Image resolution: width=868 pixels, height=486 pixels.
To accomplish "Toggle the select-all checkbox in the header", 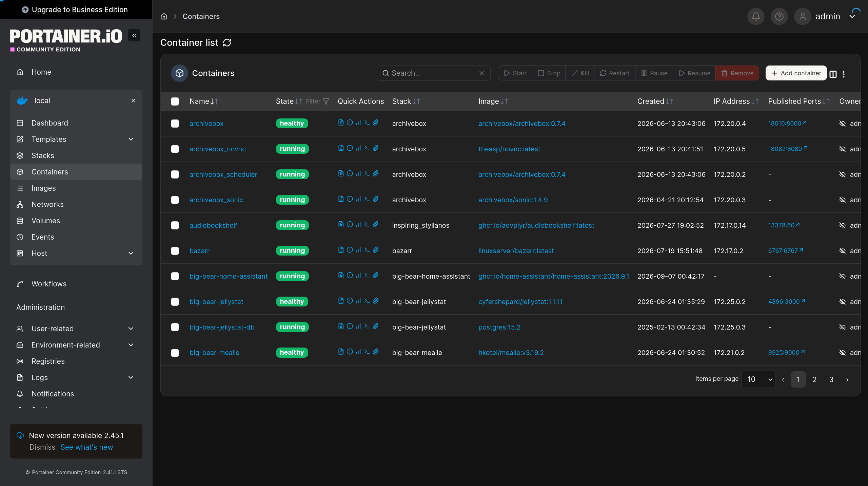I will tap(175, 101).
